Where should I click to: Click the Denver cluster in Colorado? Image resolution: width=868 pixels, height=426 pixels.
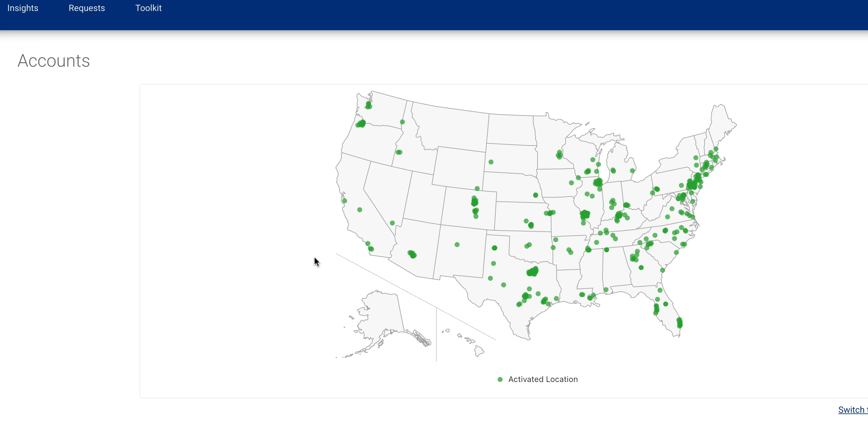pyautogui.click(x=474, y=202)
